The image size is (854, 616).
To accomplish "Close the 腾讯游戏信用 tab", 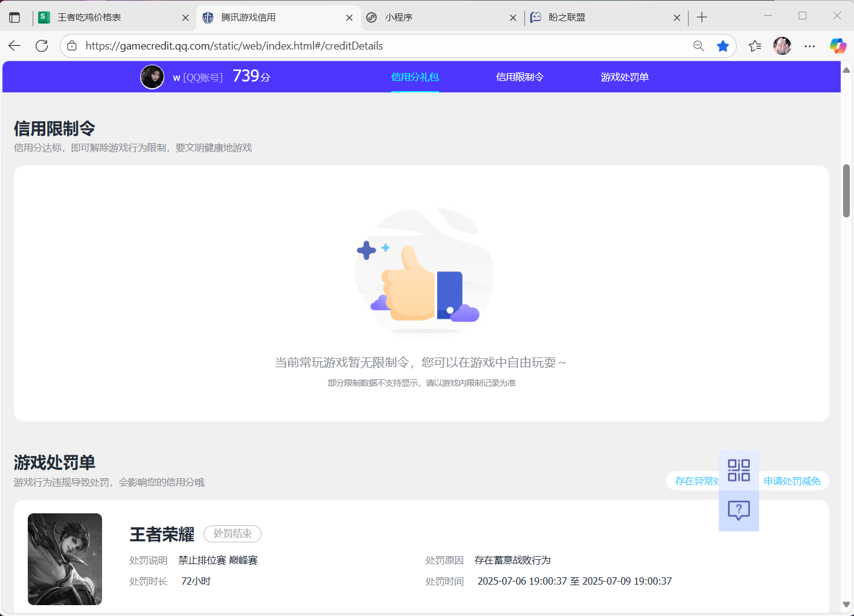I will [x=349, y=18].
